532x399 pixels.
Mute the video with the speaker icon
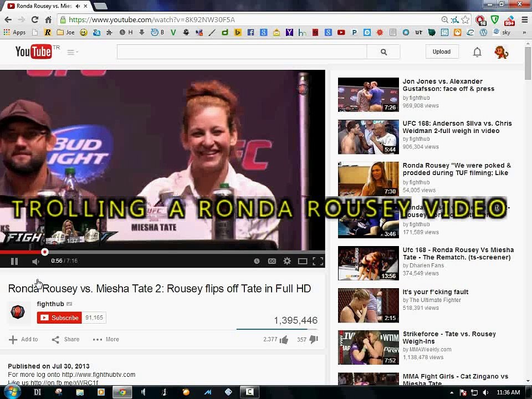35,261
